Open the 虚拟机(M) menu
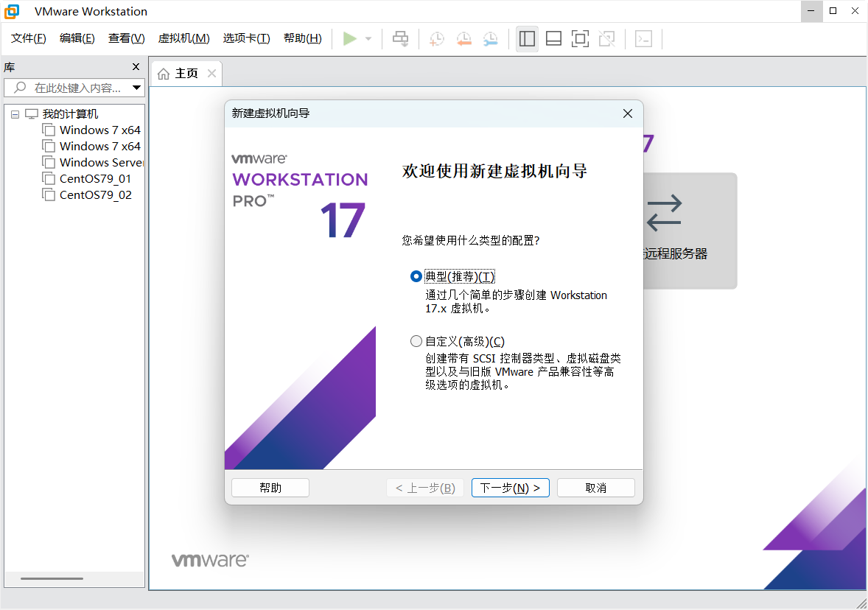This screenshot has height=610, width=868. [183, 38]
